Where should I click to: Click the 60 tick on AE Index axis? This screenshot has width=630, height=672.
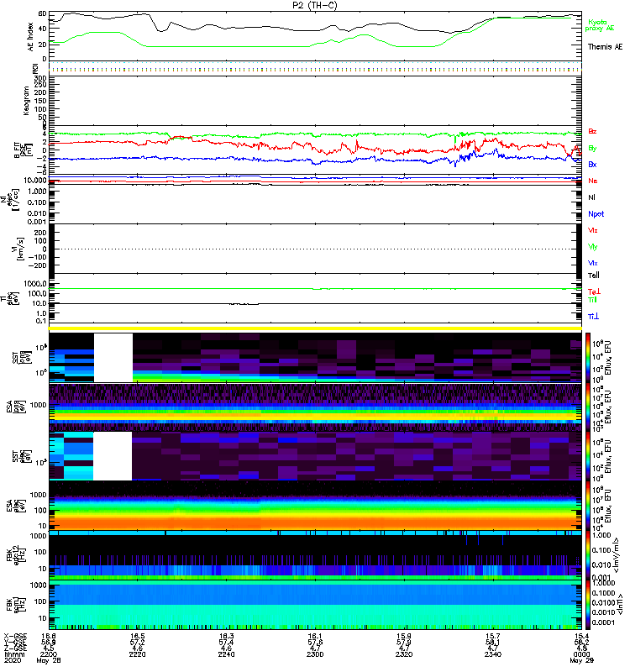coord(43,13)
